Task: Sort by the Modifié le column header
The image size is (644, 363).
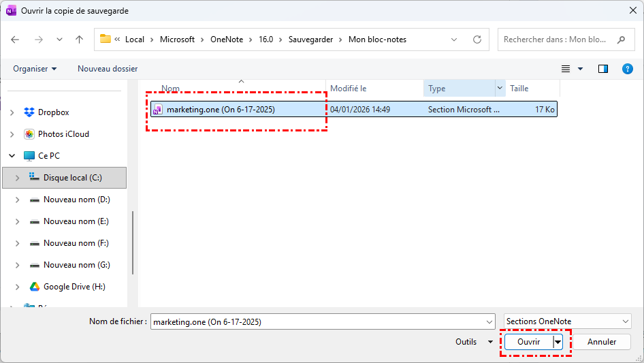Action: tap(349, 89)
